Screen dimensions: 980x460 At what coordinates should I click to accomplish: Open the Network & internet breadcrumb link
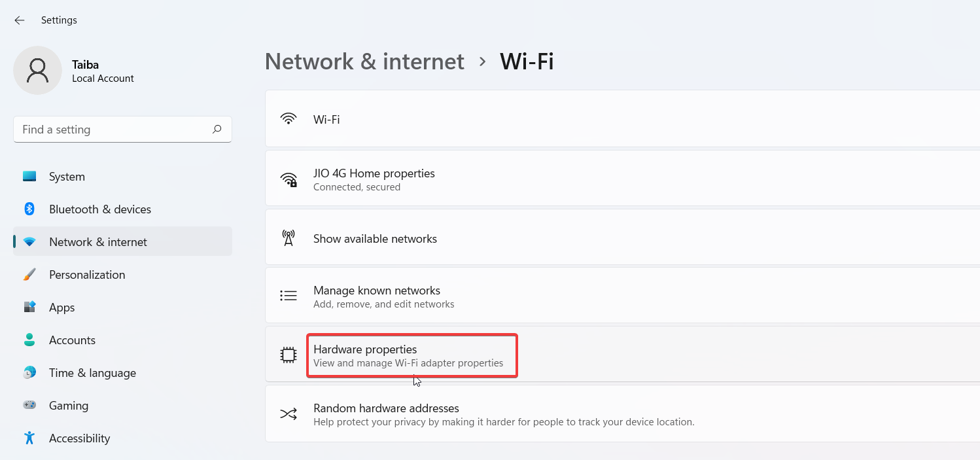point(364,61)
